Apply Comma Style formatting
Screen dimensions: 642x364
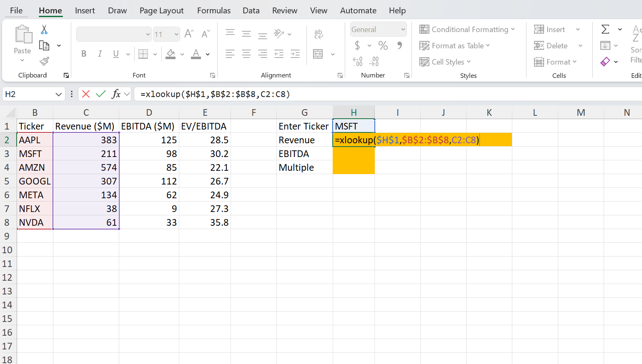click(398, 45)
